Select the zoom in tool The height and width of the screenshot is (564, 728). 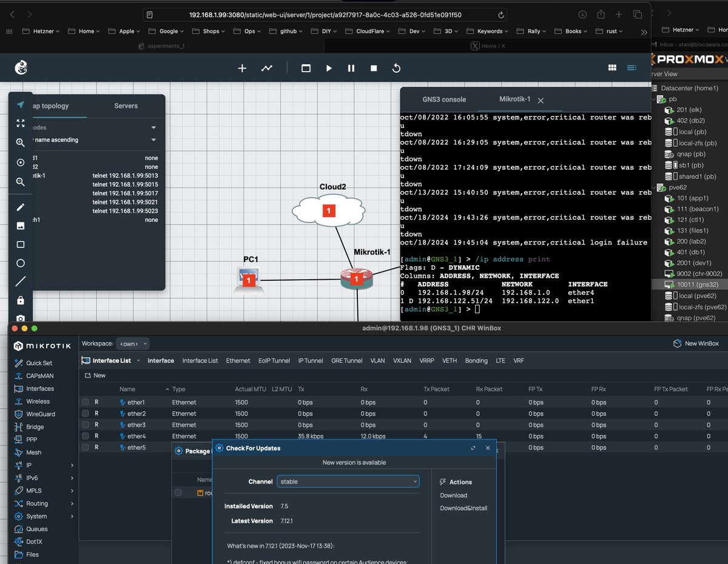coord(20,142)
